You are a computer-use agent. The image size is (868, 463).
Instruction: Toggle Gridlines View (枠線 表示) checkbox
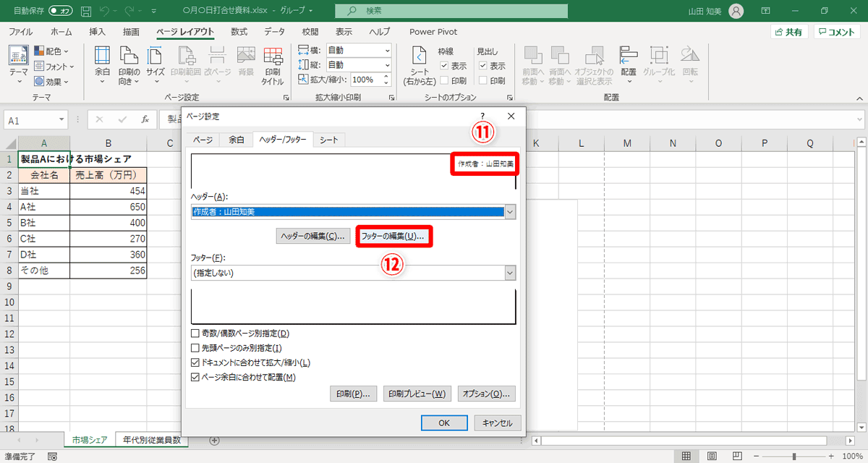click(445, 66)
